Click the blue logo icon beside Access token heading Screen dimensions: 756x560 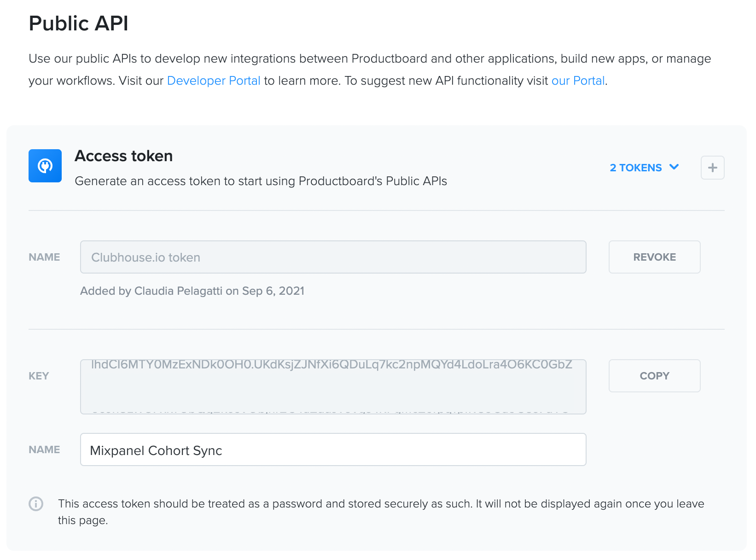45,166
